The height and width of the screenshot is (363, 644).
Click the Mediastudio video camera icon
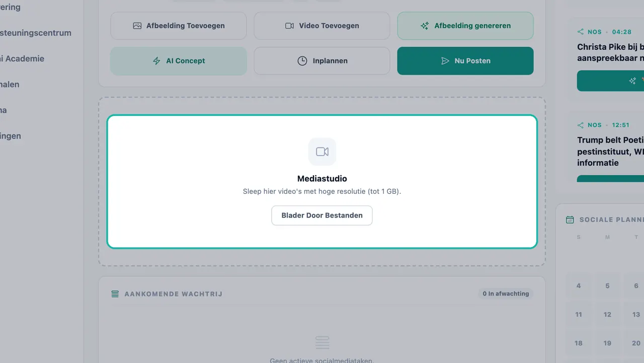322,152
